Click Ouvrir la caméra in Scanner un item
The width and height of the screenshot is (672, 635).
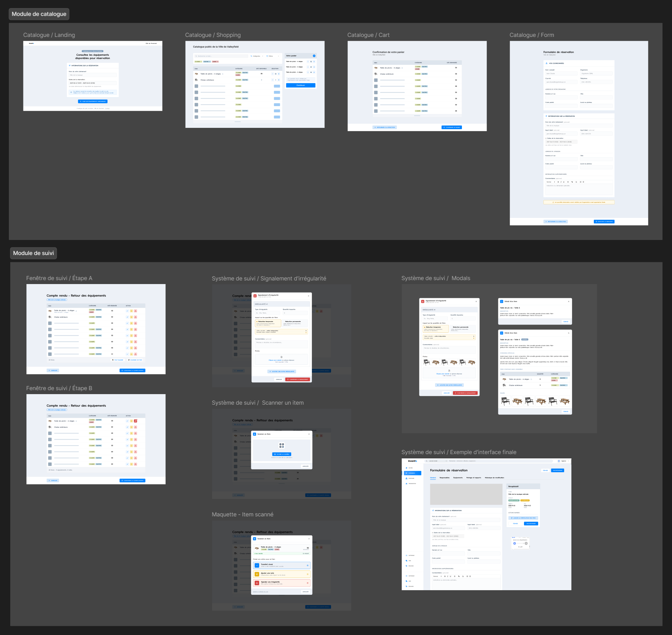pos(282,454)
